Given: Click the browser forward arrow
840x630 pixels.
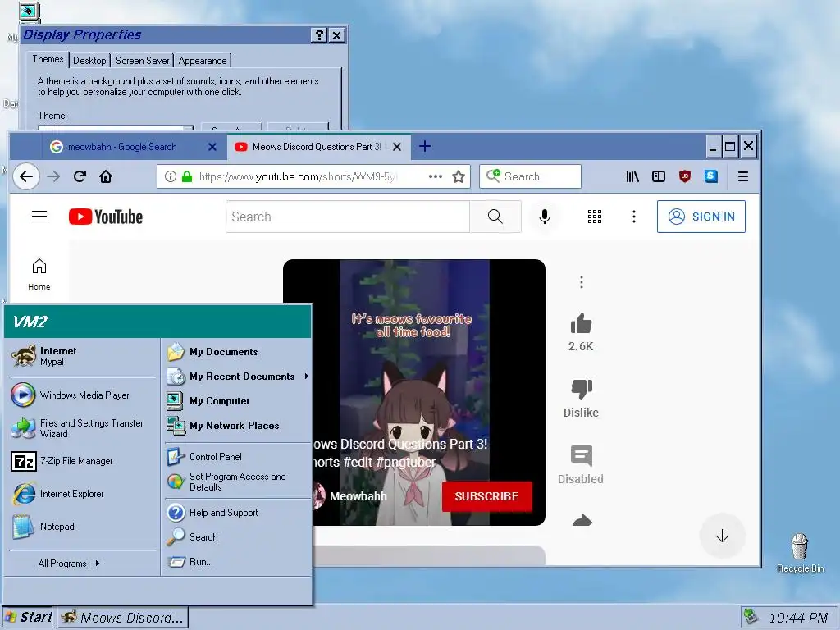Looking at the screenshot, I should [x=53, y=177].
